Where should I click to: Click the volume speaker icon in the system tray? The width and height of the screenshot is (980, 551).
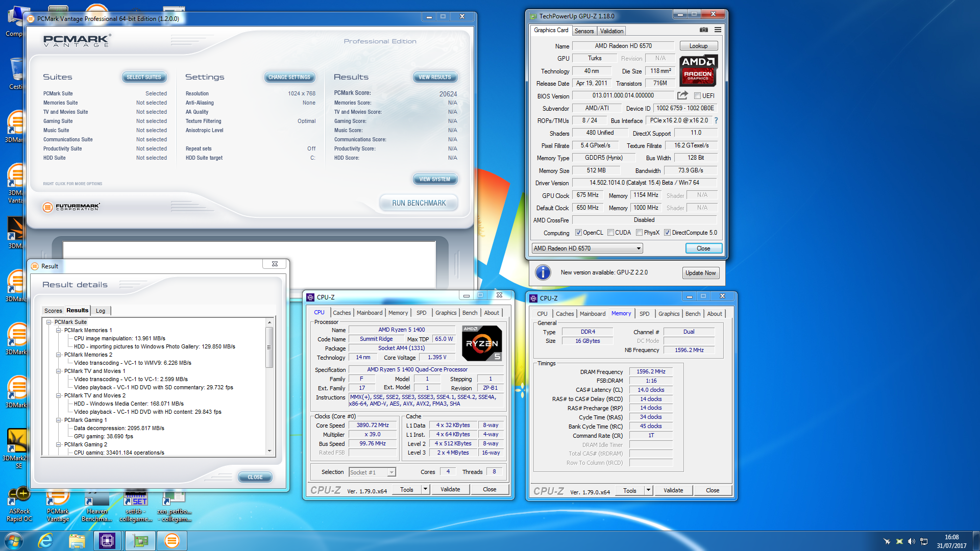pos(912,541)
